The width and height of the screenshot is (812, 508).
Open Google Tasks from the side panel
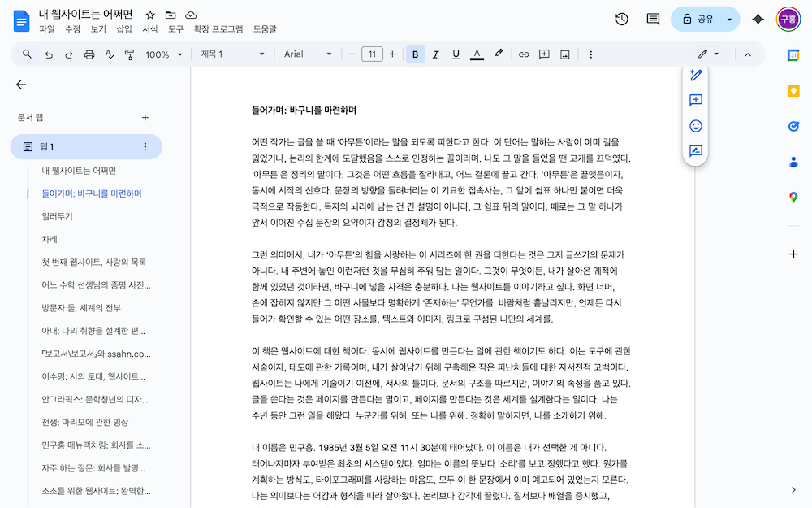[793, 126]
